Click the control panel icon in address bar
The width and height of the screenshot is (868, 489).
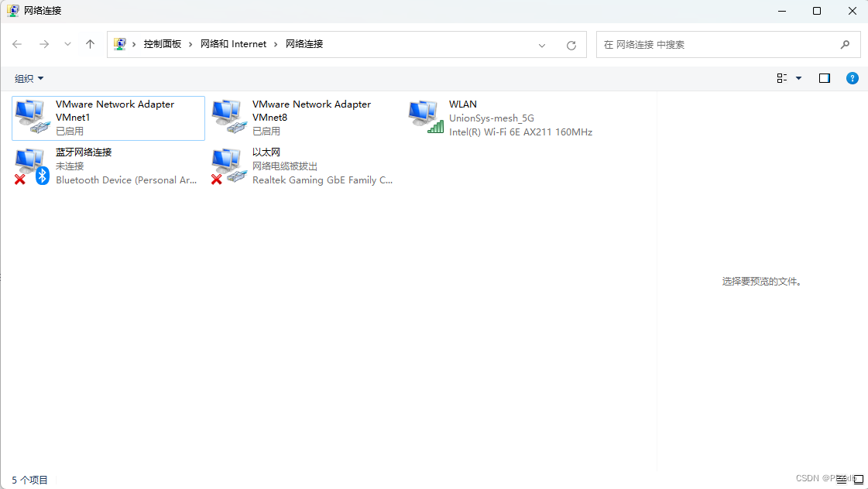[x=119, y=43]
